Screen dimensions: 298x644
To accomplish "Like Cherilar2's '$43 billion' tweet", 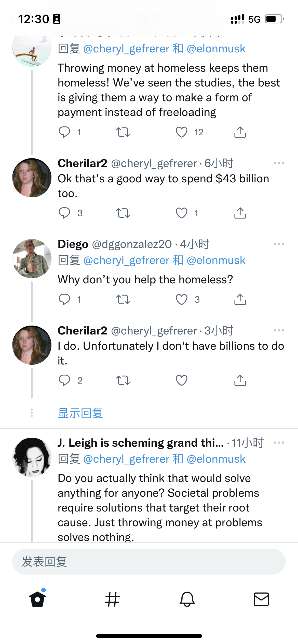I will [182, 213].
